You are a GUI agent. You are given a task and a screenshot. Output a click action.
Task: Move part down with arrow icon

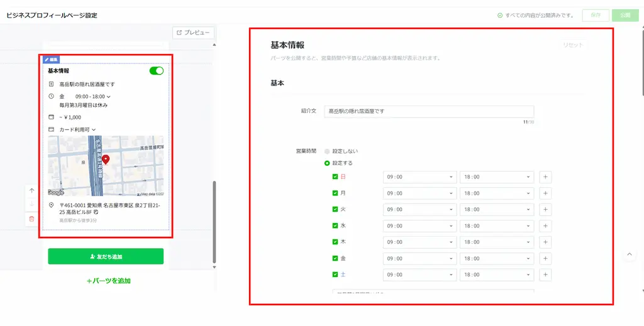pos(32,204)
